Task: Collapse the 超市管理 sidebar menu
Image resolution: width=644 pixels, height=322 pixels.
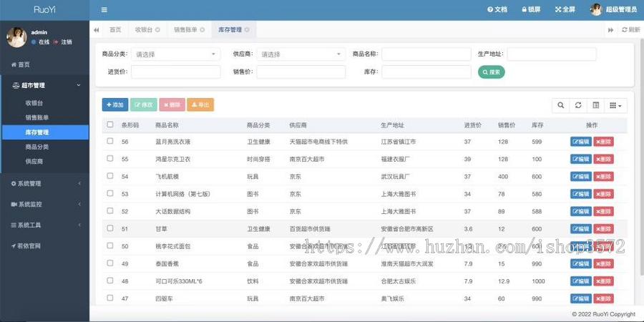Action: 45,85
